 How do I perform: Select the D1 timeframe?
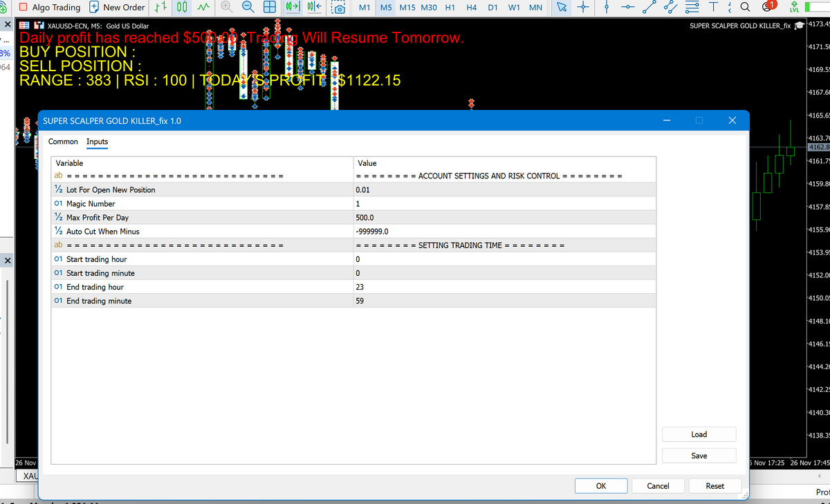click(492, 8)
